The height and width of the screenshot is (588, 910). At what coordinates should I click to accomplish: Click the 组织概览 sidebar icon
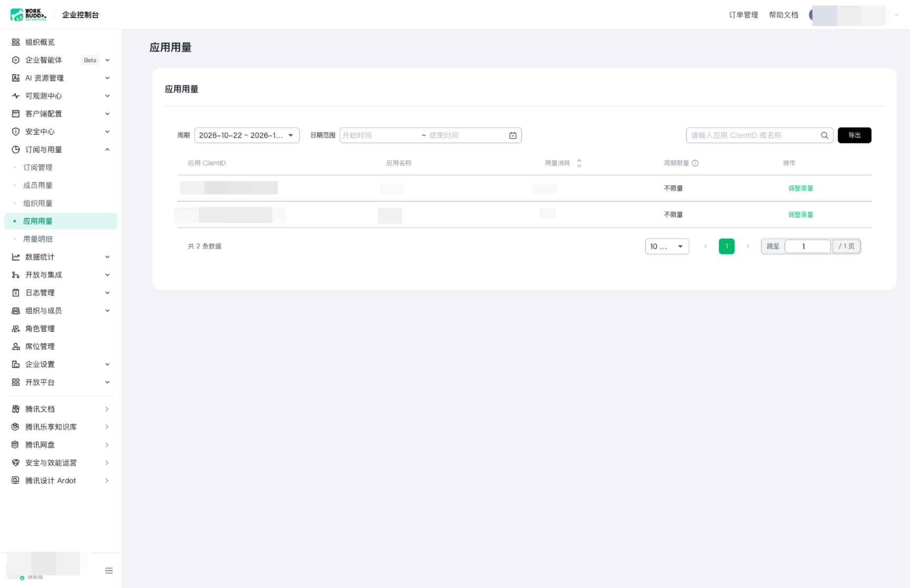16,42
